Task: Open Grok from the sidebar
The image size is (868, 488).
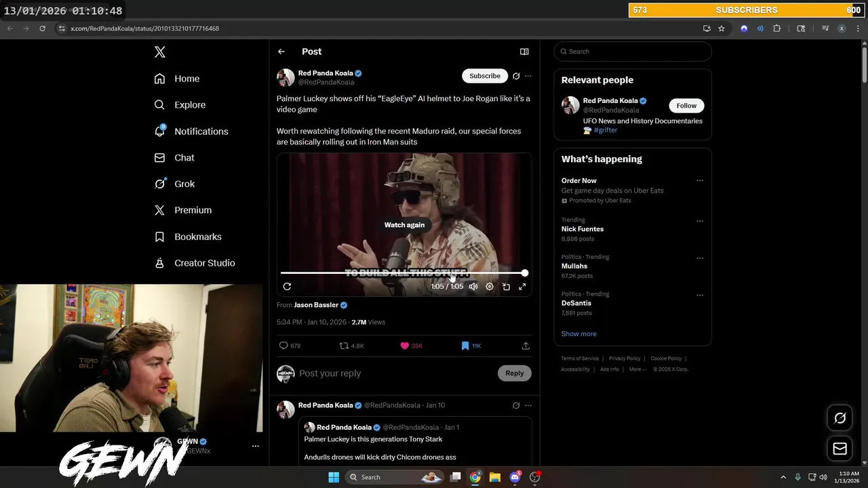Action: click(x=174, y=184)
